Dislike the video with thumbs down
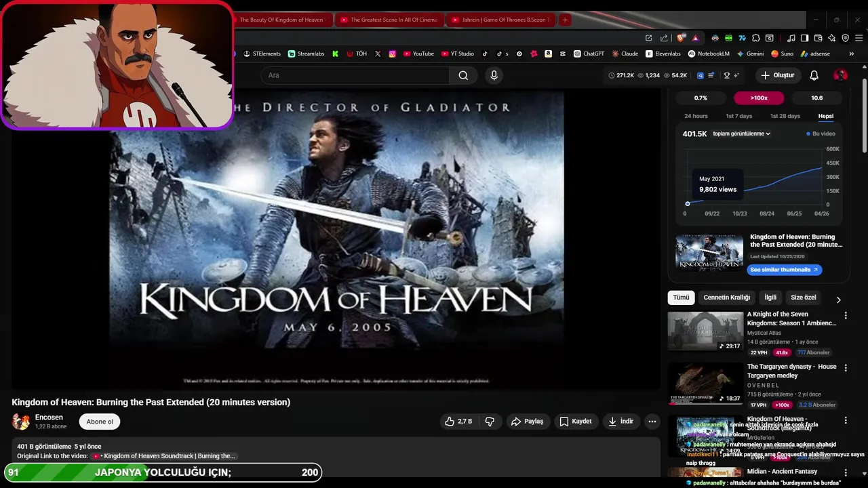Image resolution: width=868 pixels, height=488 pixels. (x=490, y=422)
